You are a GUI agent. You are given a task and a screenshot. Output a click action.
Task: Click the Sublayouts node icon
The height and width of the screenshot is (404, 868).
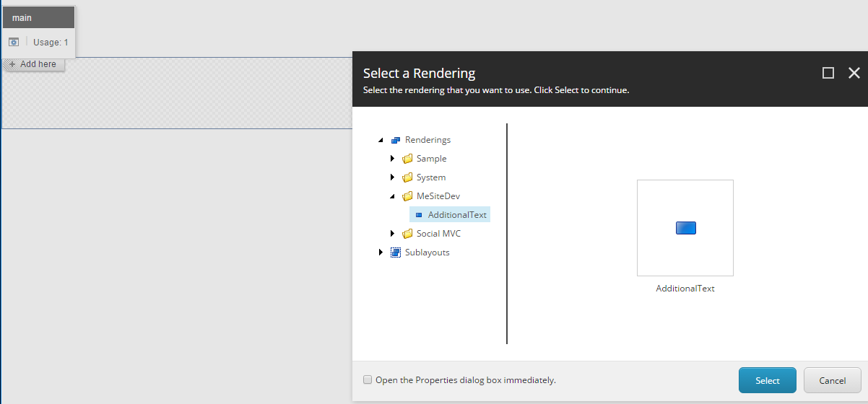click(x=396, y=252)
